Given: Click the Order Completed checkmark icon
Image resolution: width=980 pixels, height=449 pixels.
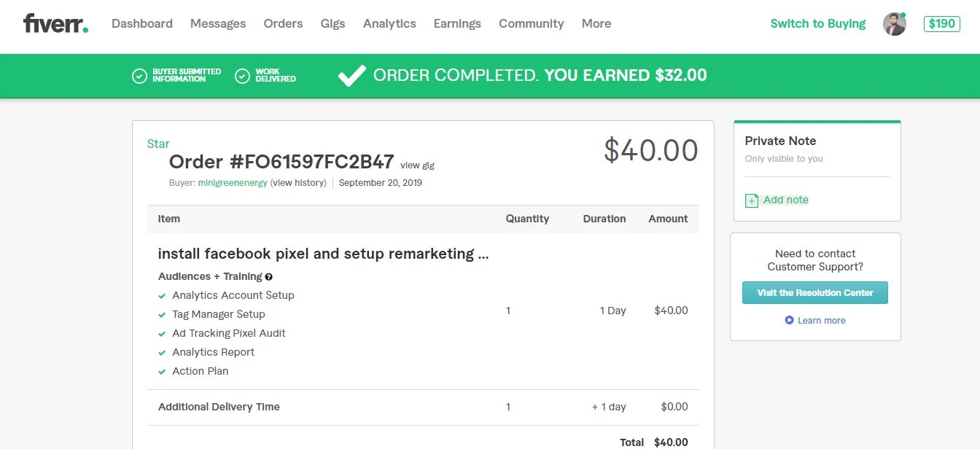Looking at the screenshot, I should point(351,75).
